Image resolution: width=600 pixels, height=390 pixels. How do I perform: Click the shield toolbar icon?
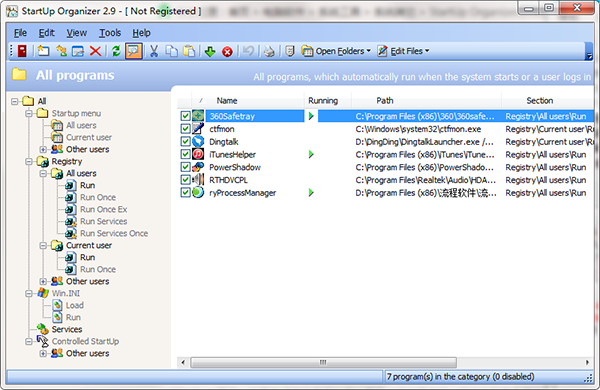point(290,51)
